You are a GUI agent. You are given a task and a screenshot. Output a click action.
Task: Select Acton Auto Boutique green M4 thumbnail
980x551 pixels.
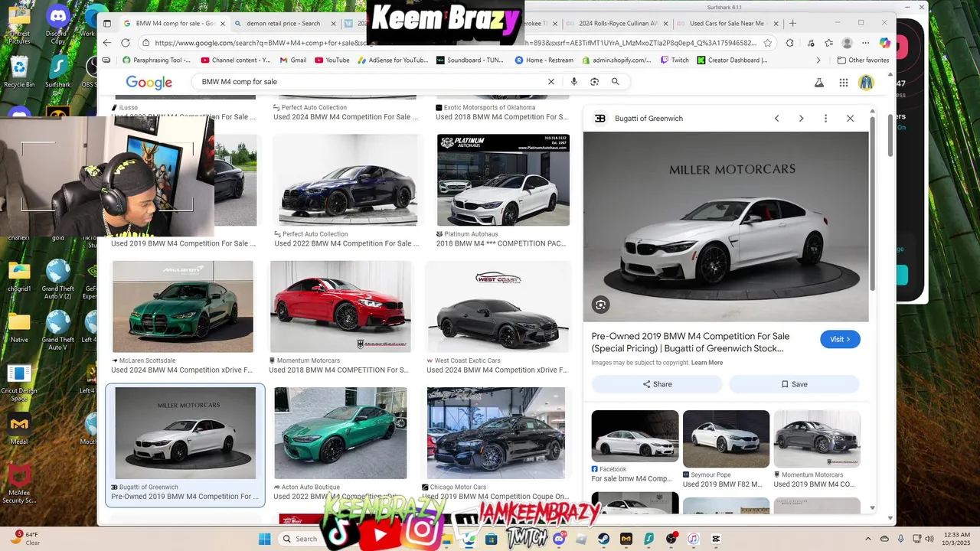pos(341,433)
